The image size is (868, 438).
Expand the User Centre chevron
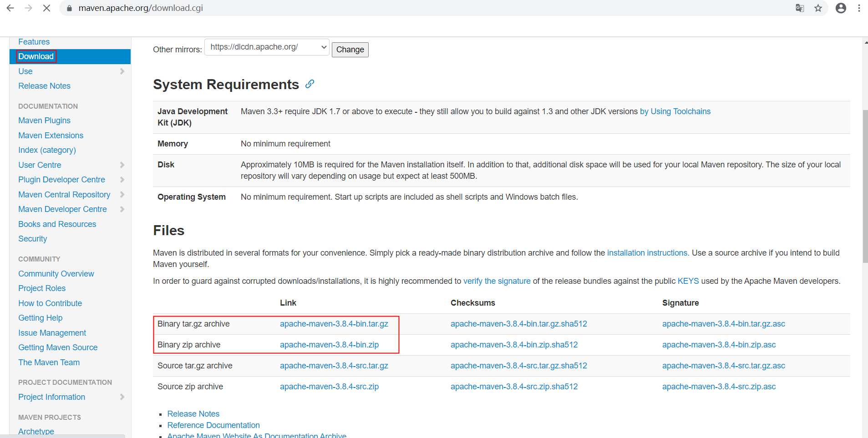[x=122, y=165]
